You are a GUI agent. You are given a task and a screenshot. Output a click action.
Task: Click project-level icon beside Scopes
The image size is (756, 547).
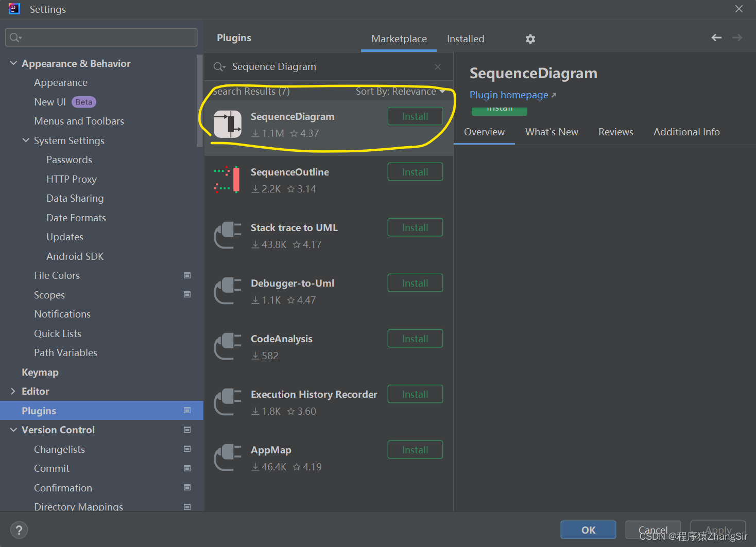187,294
